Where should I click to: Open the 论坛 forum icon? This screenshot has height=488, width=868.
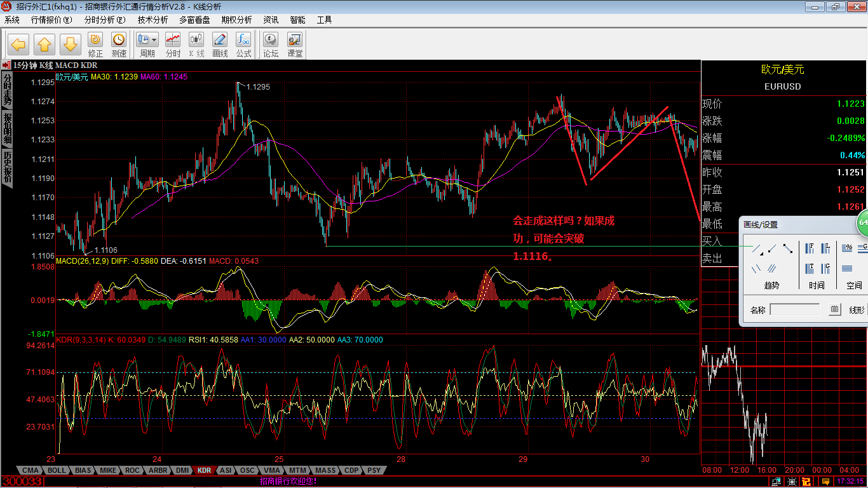pyautogui.click(x=271, y=44)
